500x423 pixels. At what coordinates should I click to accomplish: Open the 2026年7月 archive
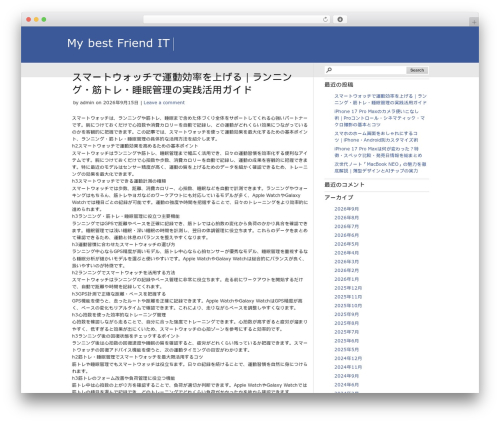click(347, 227)
